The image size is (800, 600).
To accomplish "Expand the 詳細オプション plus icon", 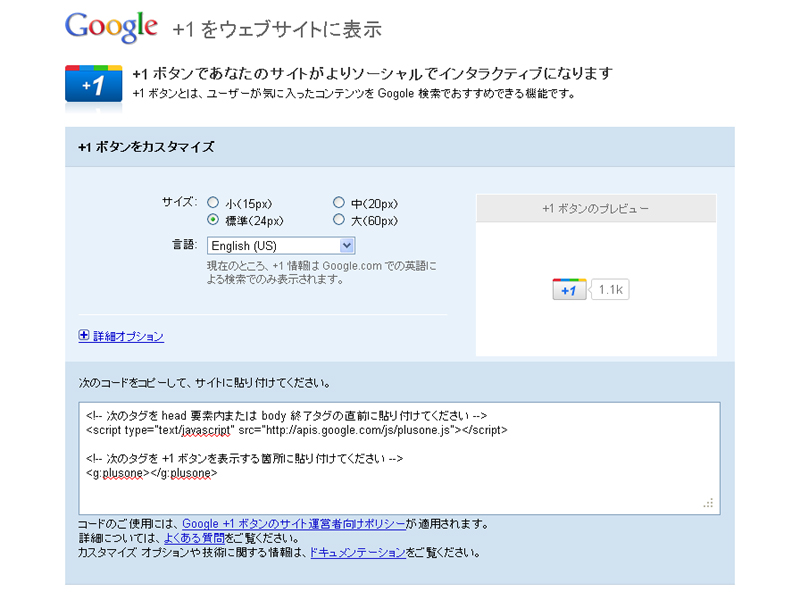I will click(84, 335).
